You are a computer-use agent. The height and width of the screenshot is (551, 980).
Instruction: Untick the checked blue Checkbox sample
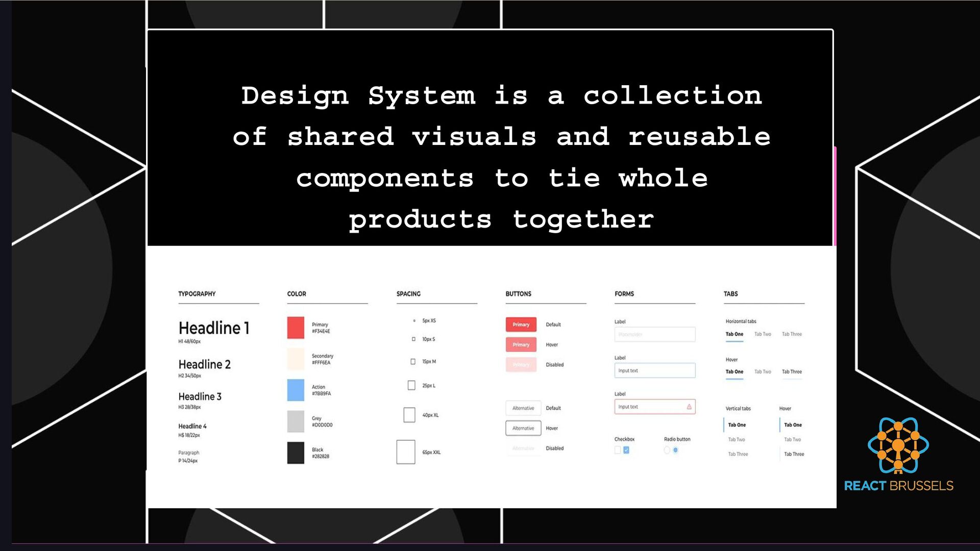626,450
